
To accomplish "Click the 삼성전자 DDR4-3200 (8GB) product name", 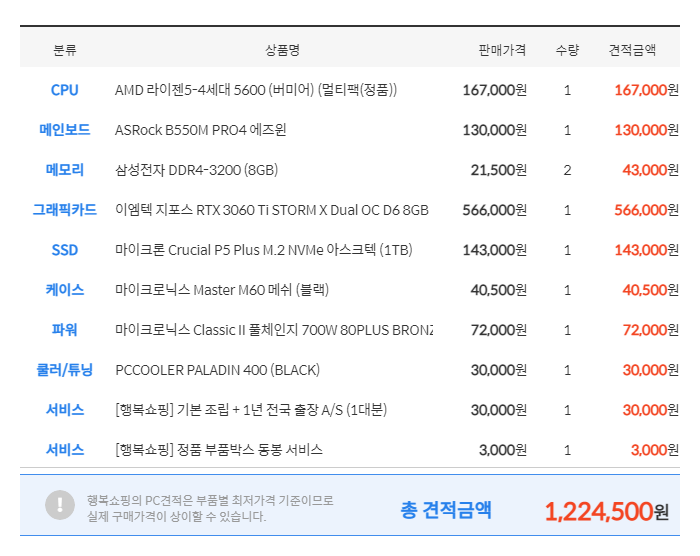I will [196, 170].
